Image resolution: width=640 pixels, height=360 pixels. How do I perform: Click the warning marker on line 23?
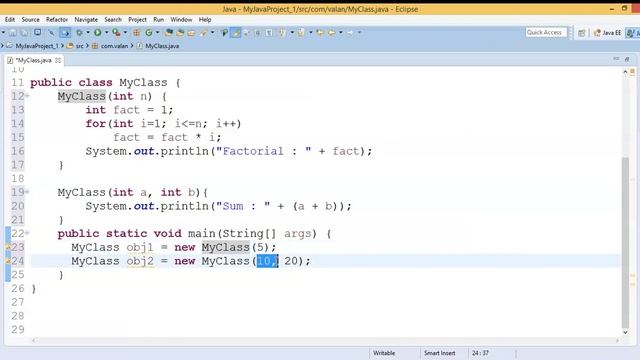coord(8,247)
